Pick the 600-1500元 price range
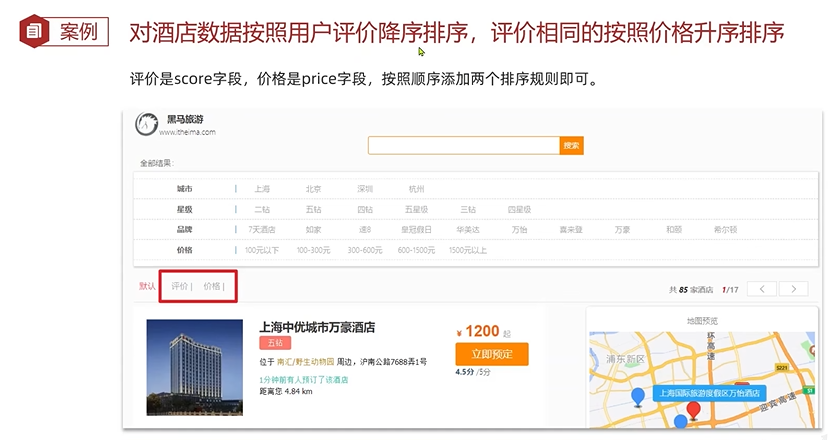Screen dimensions: 832x440 point(416,250)
